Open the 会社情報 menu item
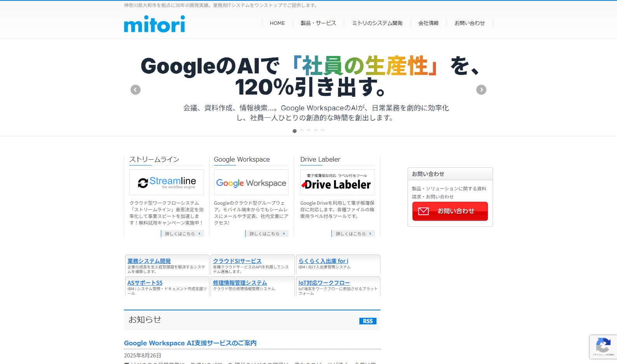Image resolution: width=617 pixels, height=364 pixels. click(x=428, y=23)
